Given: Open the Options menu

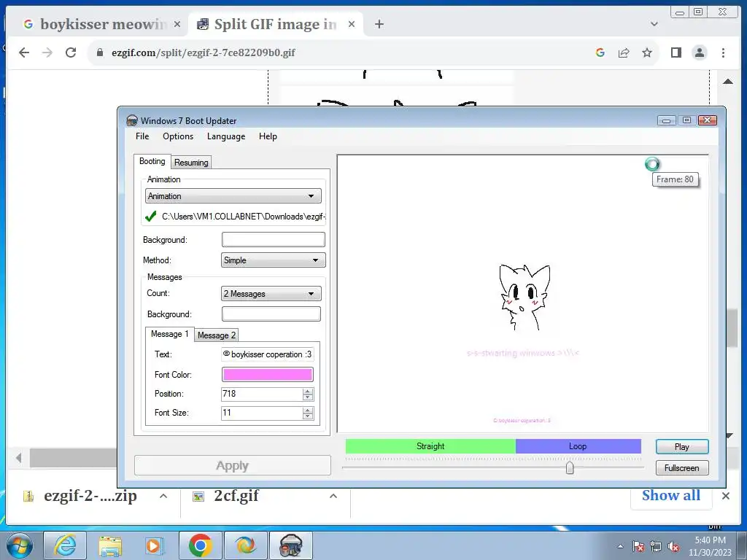Looking at the screenshot, I should click(x=178, y=136).
